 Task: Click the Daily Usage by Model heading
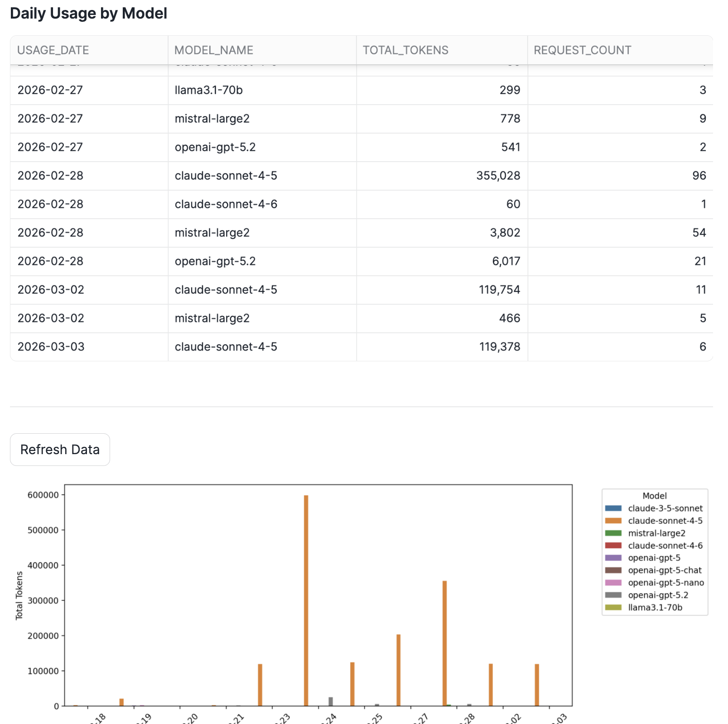pos(89,13)
